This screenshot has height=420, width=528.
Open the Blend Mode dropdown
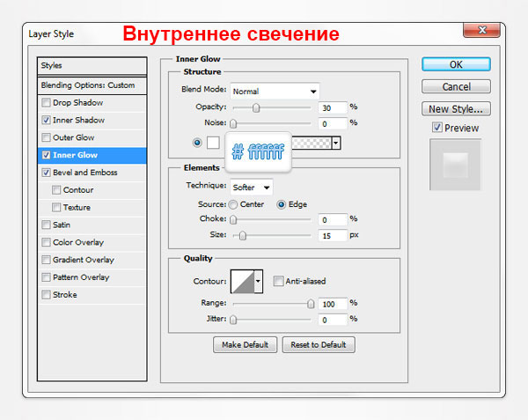pyautogui.click(x=275, y=92)
